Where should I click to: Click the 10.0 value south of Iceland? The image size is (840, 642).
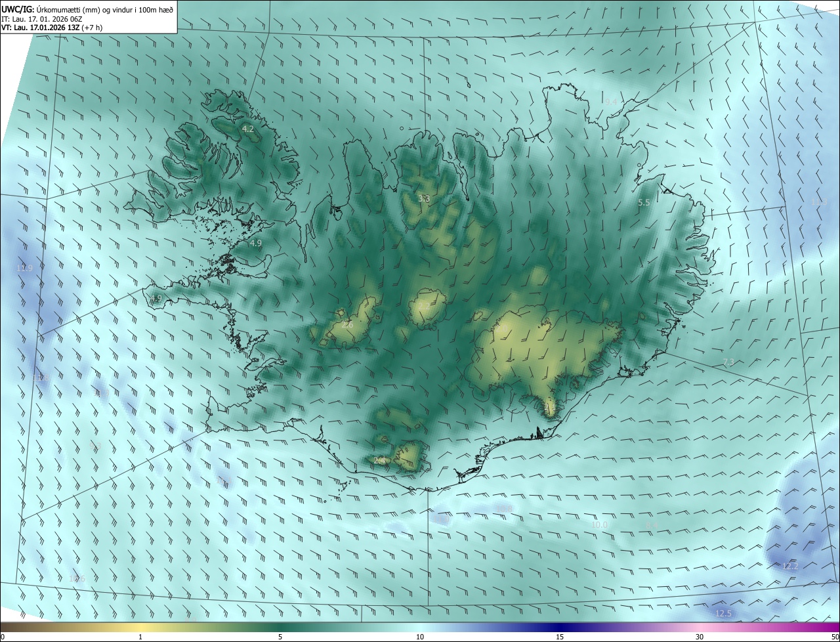tap(599, 524)
